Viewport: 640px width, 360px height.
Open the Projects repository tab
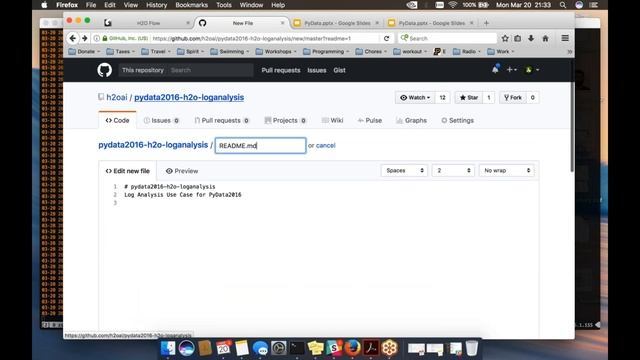(x=285, y=120)
